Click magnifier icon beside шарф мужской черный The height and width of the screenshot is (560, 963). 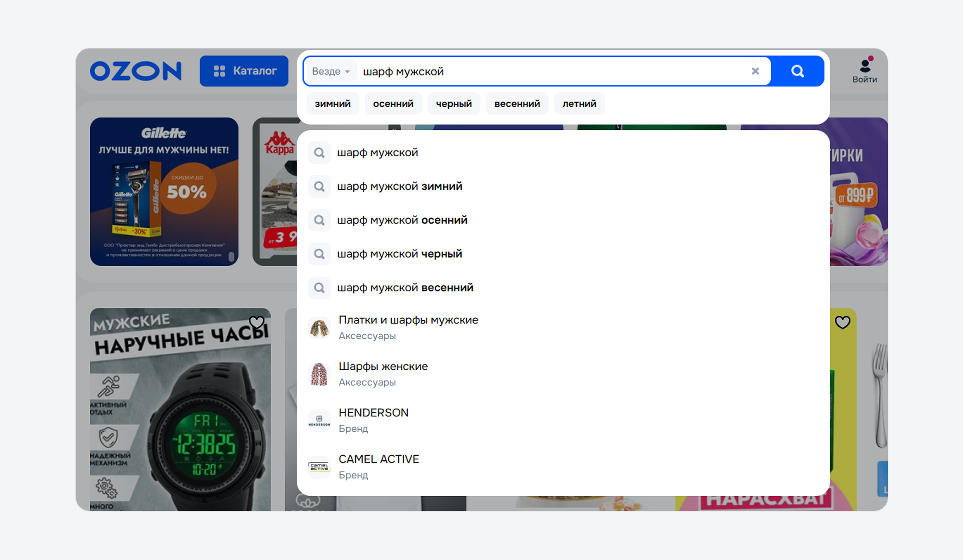319,254
